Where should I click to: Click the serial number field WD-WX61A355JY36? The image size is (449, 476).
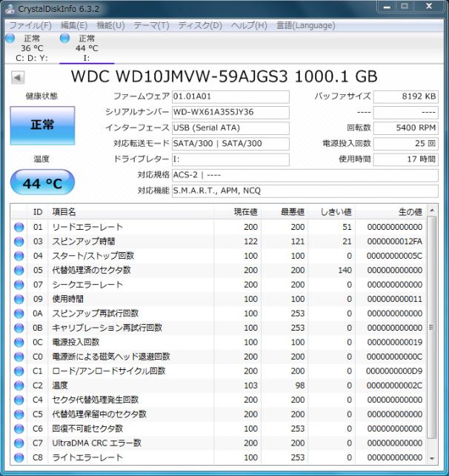click(x=230, y=113)
